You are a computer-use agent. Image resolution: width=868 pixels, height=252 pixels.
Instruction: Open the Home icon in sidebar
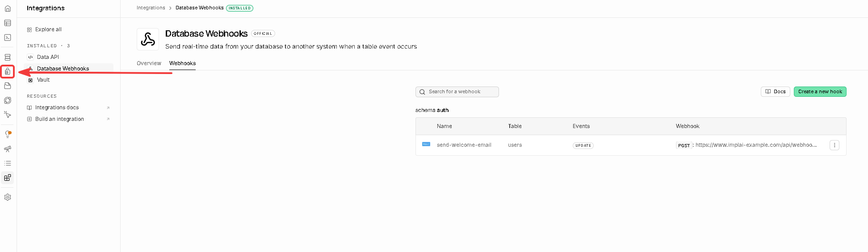(8, 8)
